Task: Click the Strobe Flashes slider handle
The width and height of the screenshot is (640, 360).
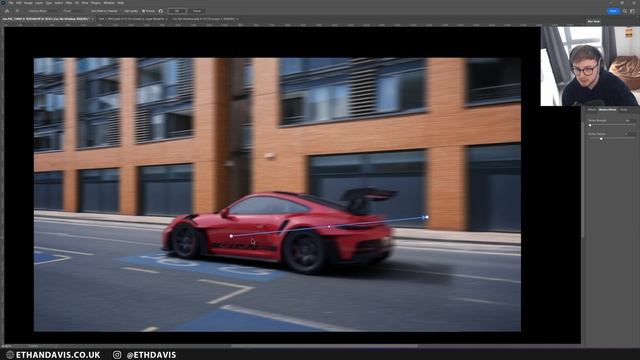Action: (601, 139)
